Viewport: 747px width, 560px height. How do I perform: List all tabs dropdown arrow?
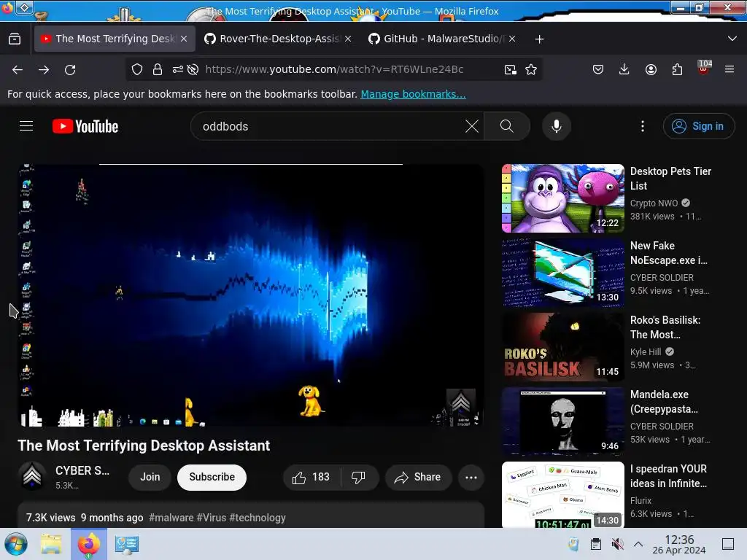click(732, 39)
